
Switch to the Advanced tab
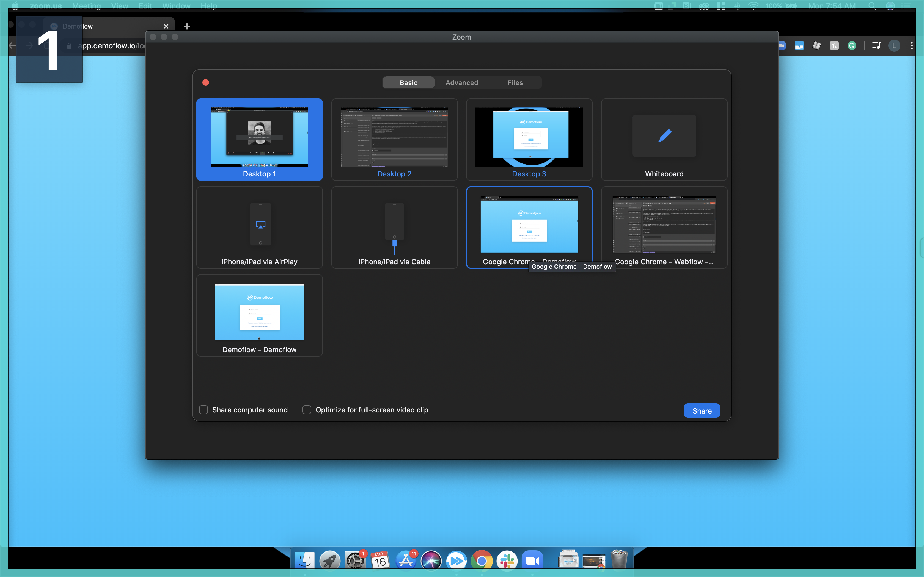point(462,82)
